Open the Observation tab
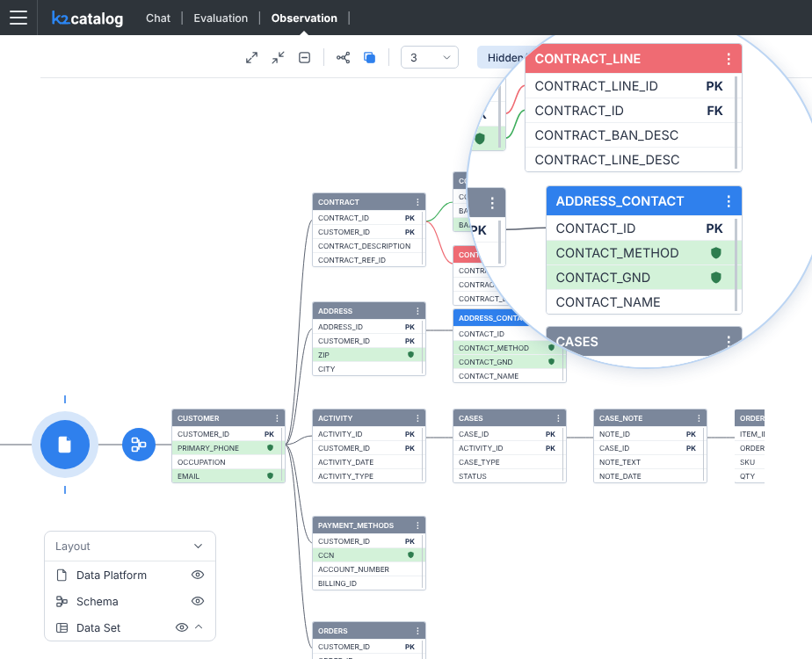 [x=304, y=18]
